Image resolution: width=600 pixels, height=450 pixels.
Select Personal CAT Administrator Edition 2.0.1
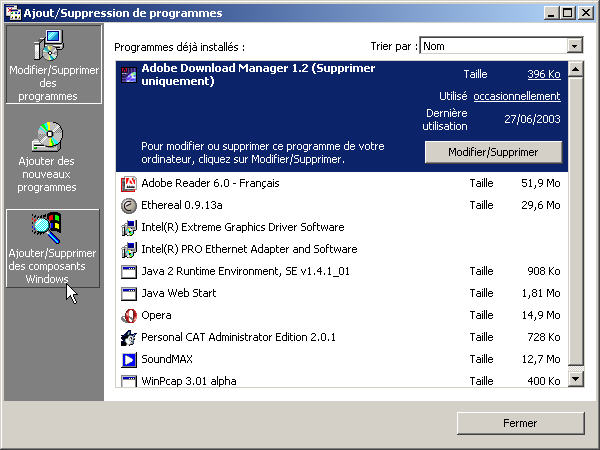coord(342,338)
